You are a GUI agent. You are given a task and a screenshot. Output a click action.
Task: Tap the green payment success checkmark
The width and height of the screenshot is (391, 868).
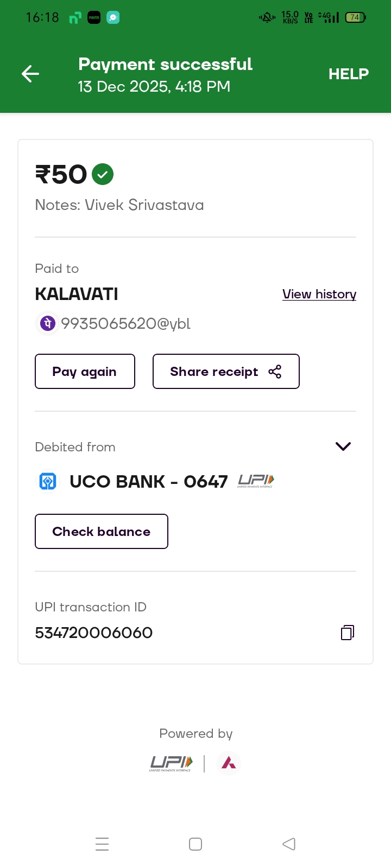pos(103,175)
